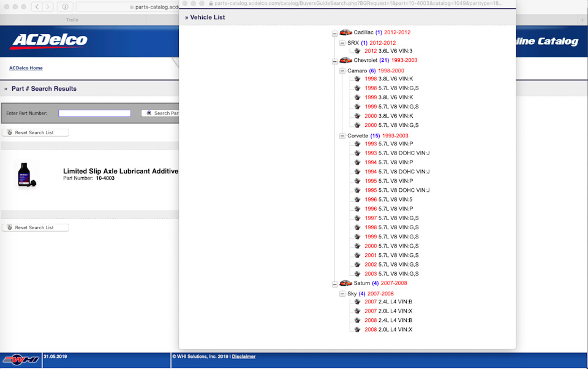Collapse the Camaro model node
588x369 pixels.
click(342, 70)
